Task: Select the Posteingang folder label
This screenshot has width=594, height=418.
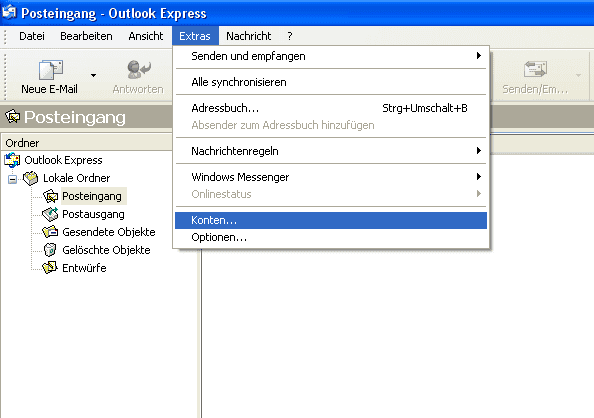Action: (x=92, y=196)
